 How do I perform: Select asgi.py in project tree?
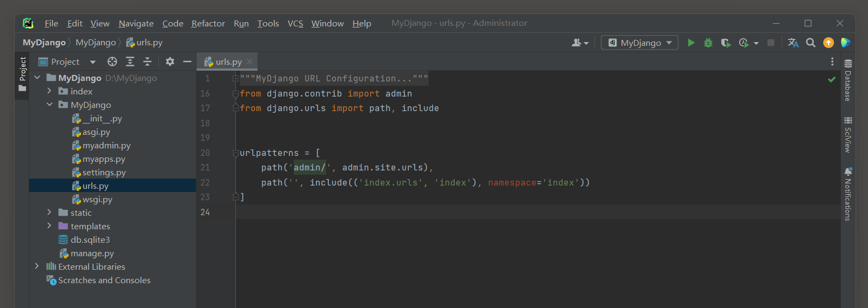point(91,132)
